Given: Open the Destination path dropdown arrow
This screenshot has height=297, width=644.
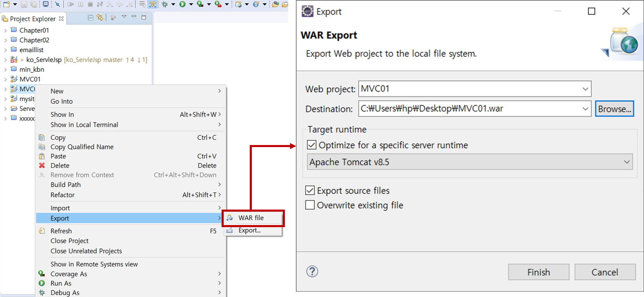Looking at the screenshot, I should [585, 109].
